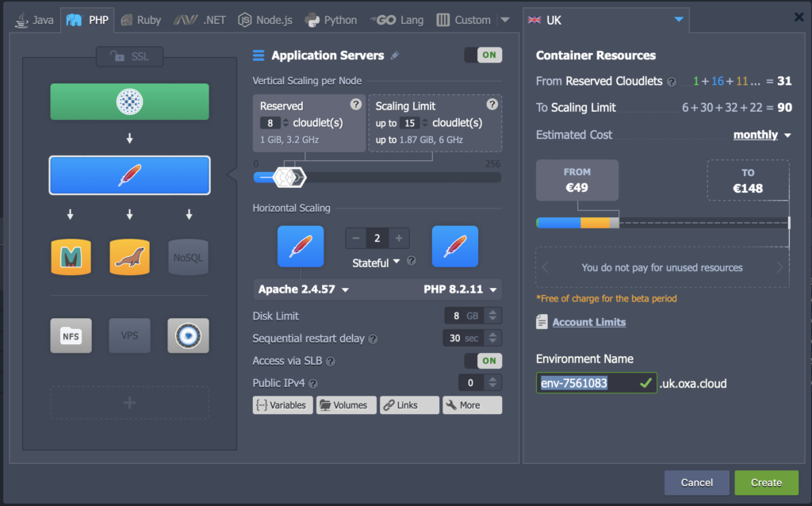Open the help icon for Scaling Limit

[x=492, y=105]
